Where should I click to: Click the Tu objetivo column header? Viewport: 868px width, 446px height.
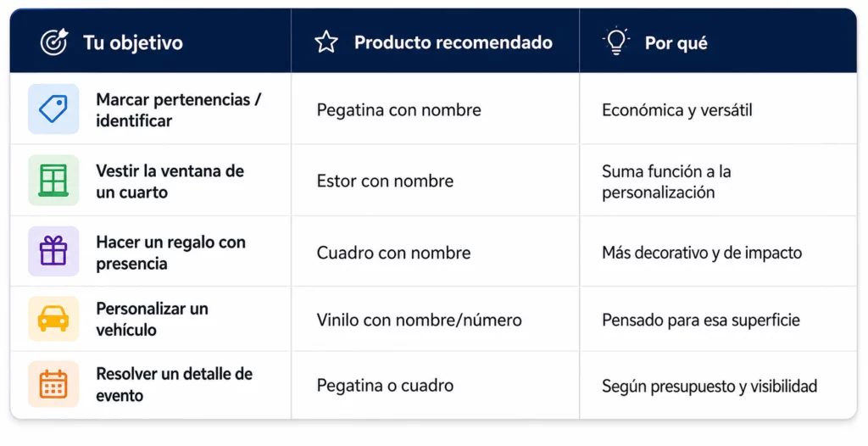pos(133,42)
